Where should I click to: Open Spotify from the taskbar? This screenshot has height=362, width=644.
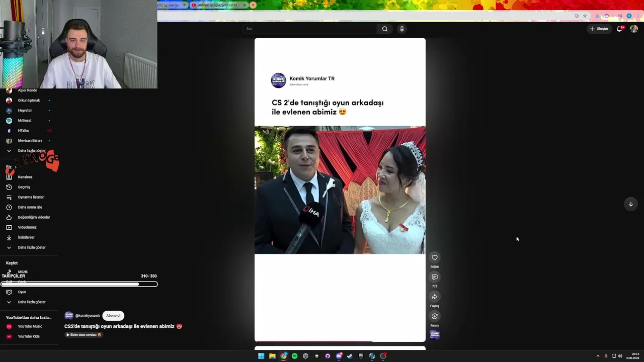point(295,356)
